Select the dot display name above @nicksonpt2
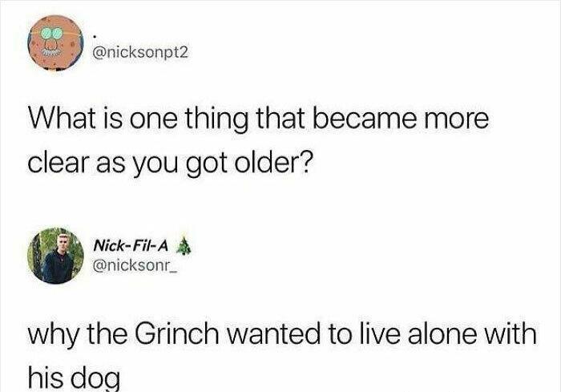This screenshot has height=392, width=561. tap(95, 37)
